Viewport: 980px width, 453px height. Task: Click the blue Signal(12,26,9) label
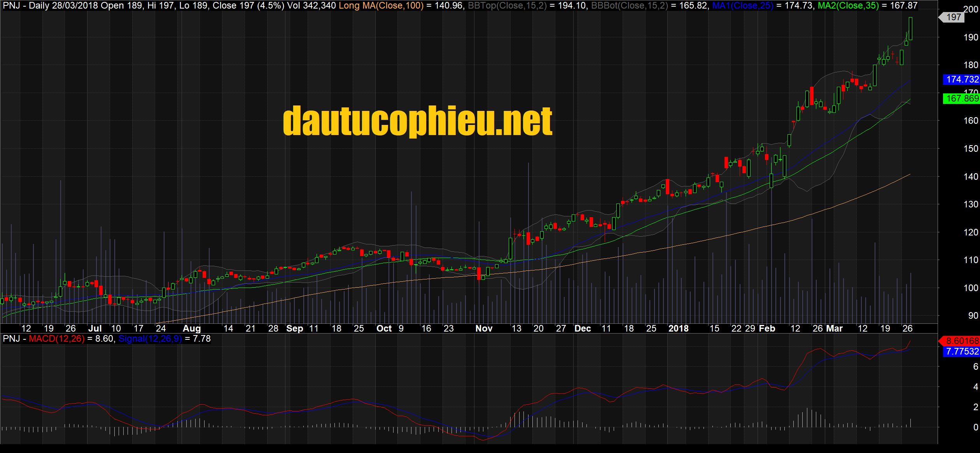click(x=150, y=339)
